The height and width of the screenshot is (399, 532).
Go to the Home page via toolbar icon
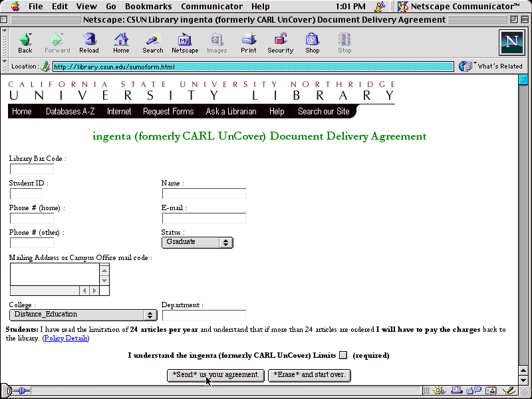(121, 40)
